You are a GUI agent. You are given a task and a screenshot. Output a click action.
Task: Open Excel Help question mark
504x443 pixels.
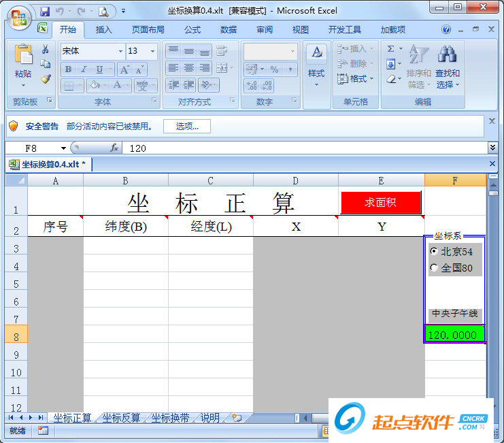click(446, 29)
